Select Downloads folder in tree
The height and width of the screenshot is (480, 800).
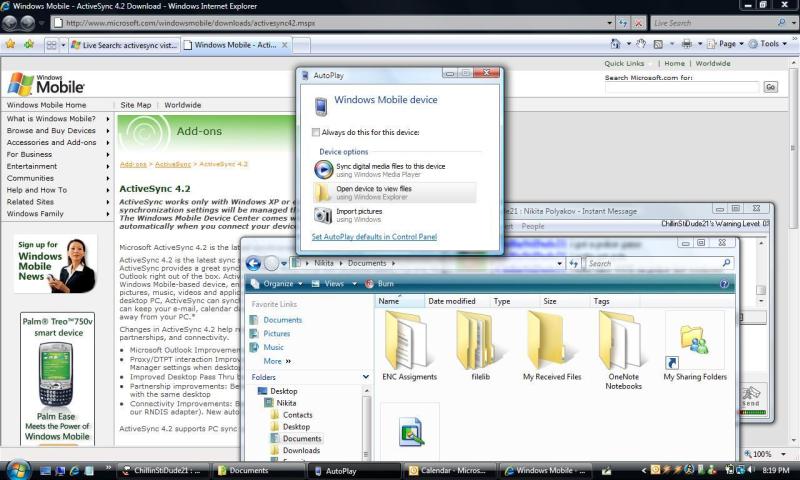[301, 450]
